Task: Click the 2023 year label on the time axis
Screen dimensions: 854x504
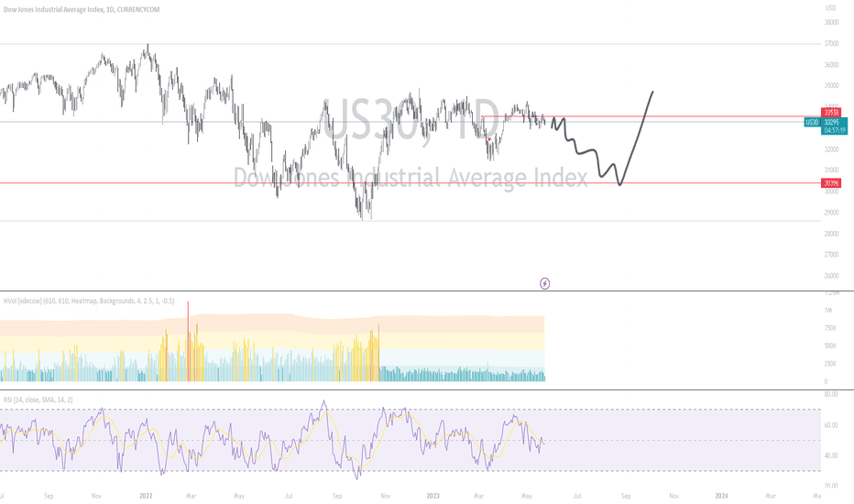Action: pos(433,496)
